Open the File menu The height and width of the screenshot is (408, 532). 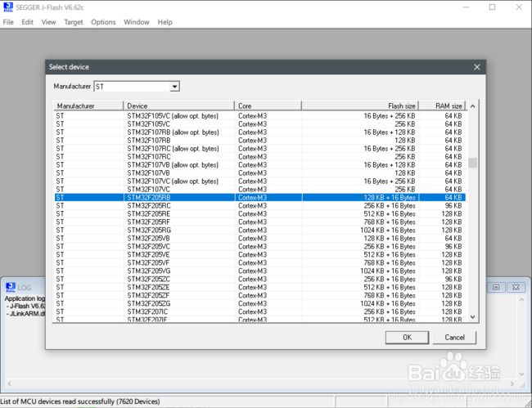8,22
